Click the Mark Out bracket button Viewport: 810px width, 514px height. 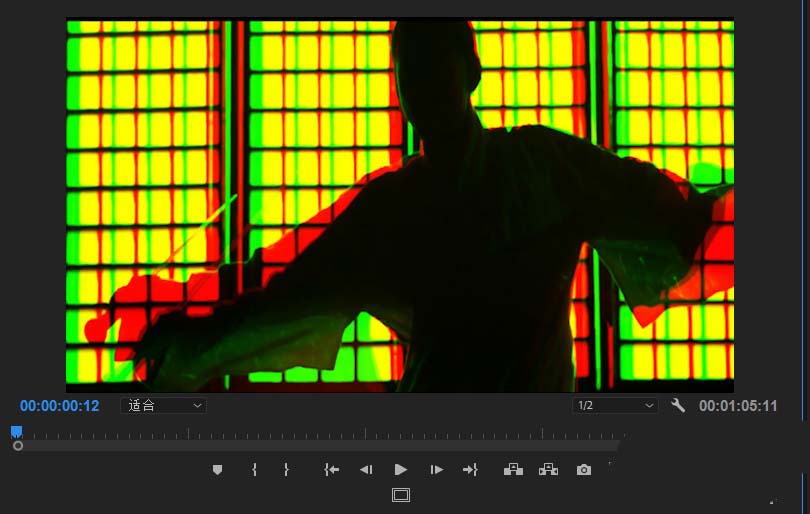pos(286,470)
